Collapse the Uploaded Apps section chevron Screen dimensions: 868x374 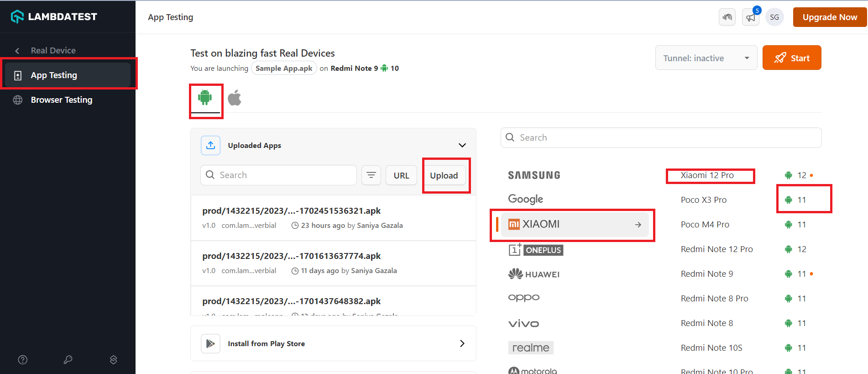[x=462, y=145]
